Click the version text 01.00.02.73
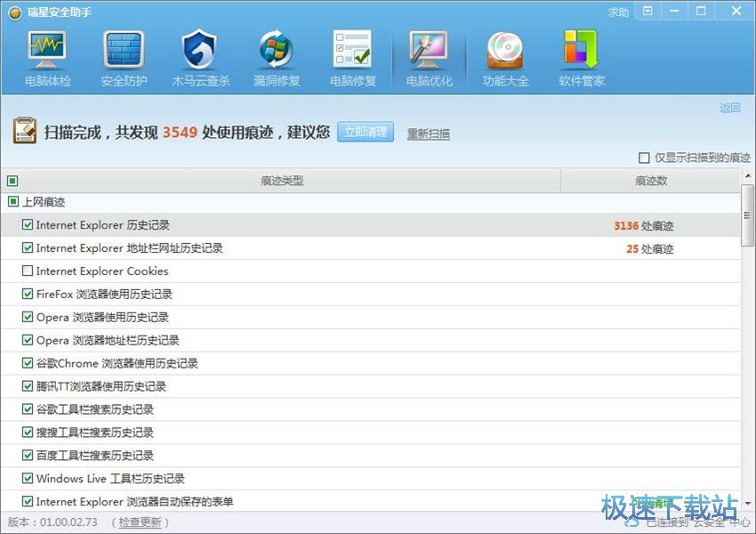 pyautogui.click(x=68, y=522)
